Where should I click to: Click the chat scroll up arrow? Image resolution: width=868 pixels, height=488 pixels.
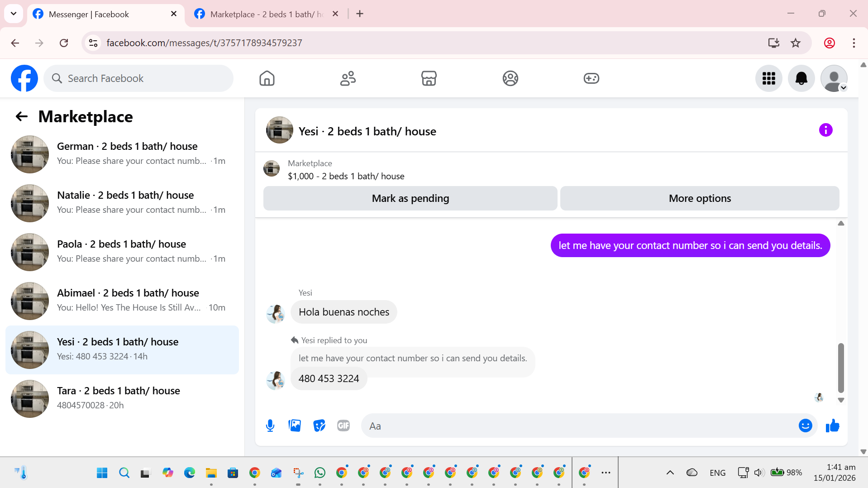(841, 223)
